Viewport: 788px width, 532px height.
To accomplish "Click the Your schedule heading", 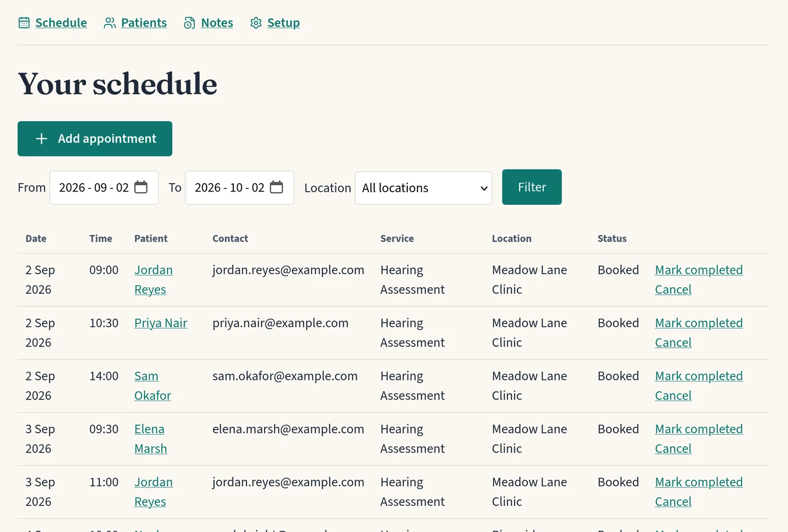I will [x=118, y=84].
